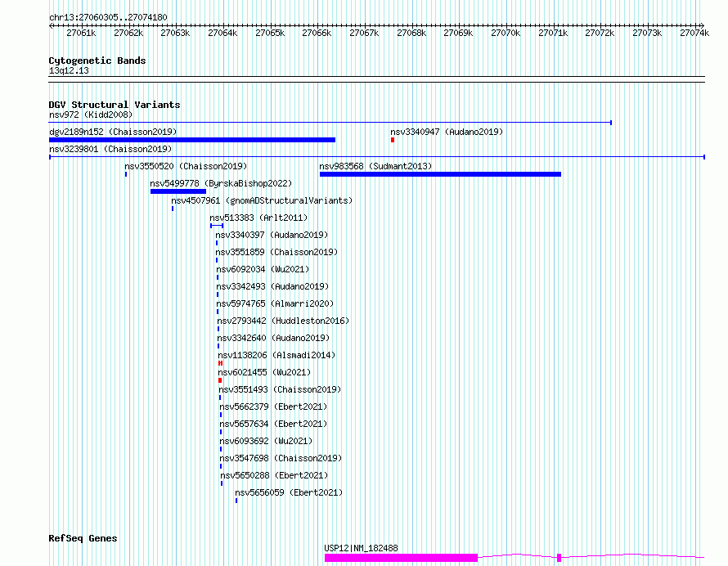Viewport: 728px width, 566px height.
Task: Click nsv2793442 (Huddleston2016) label
Action: tap(283, 321)
